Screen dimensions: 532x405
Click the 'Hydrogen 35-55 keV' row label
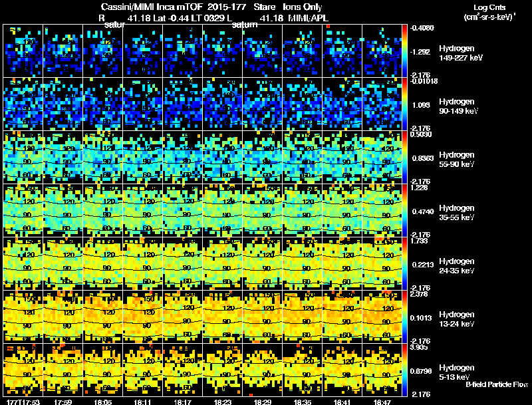coord(457,213)
